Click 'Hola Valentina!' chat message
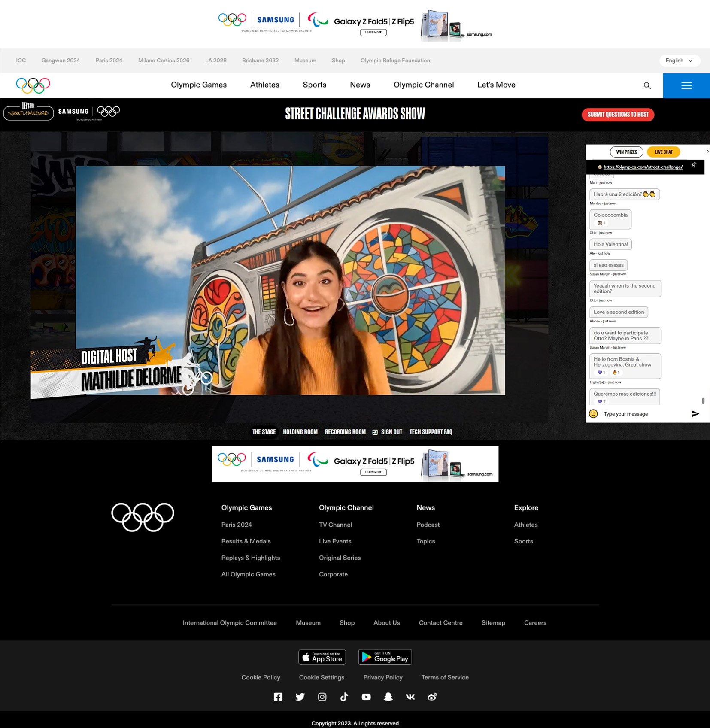The width and height of the screenshot is (710, 728). [x=610, y=244]
